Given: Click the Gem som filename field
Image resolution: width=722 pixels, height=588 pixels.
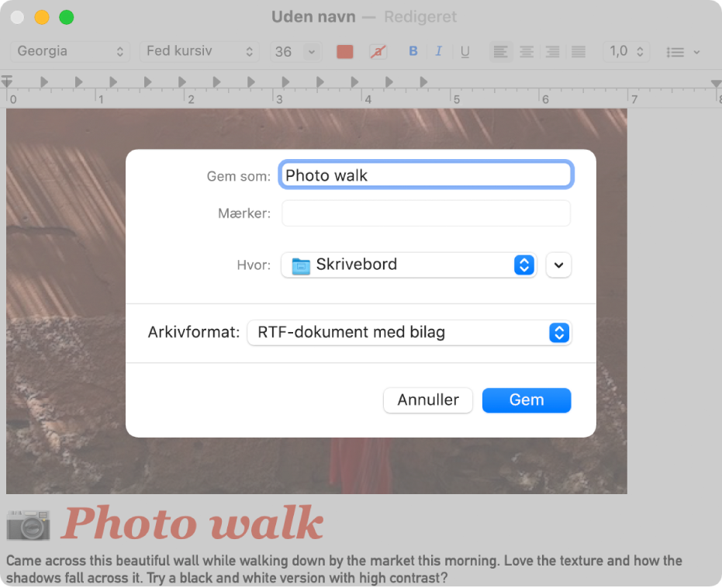Looking at the screenshot, I should point(426,175).
